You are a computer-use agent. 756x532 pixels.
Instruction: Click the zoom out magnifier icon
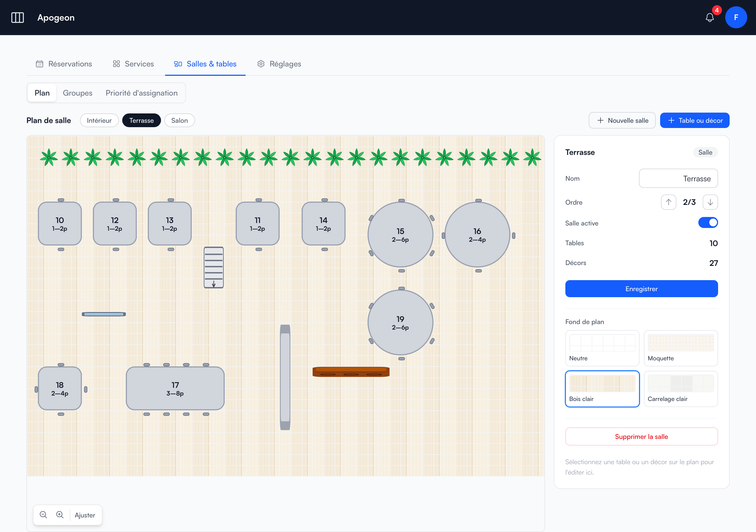coord(43,514)
